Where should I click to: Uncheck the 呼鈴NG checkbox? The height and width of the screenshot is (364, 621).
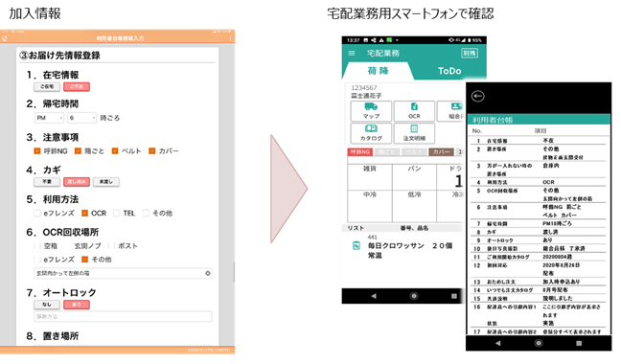tap(37, 150)
